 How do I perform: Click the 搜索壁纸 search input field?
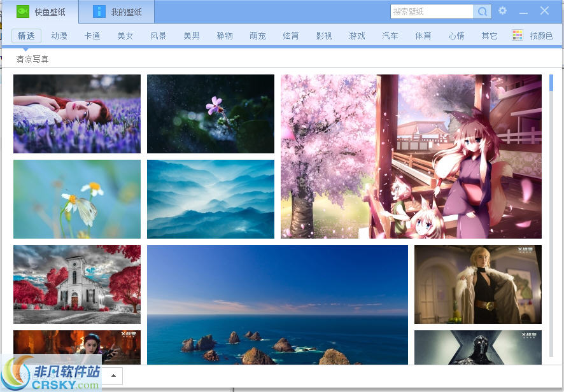pos(432,11)
